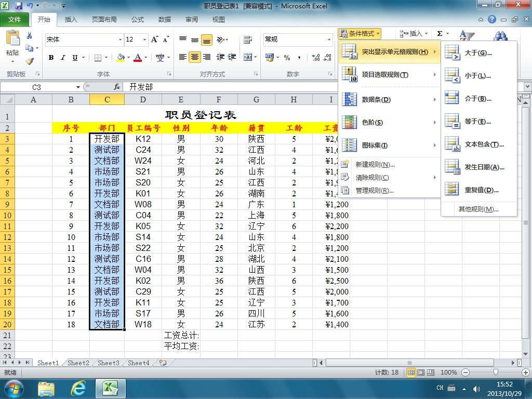Click the accounting currency format icon
Image resolution: width=532 pixels, height=399 pixels.
(270, 57)
